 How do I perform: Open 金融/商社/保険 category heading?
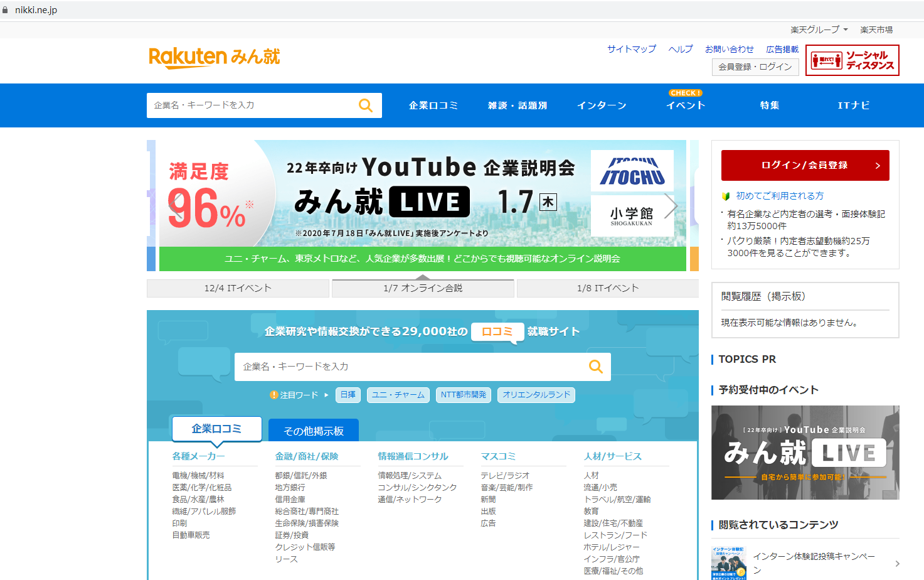(x=307, y=456)
